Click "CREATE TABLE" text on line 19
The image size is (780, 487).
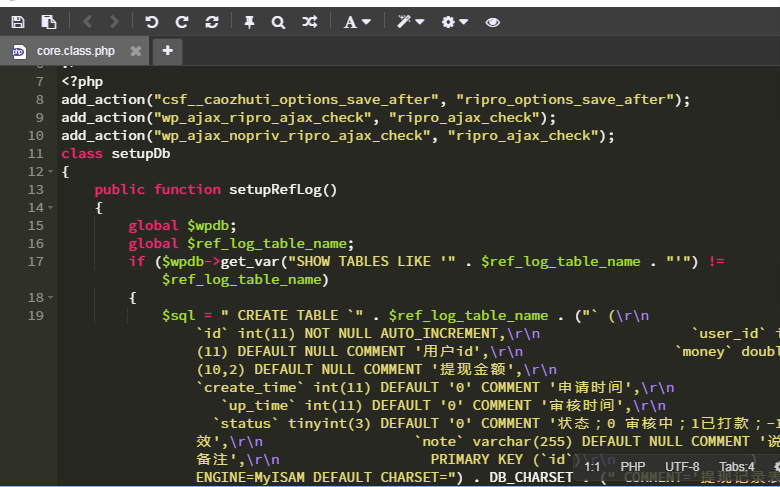(289, 315)
